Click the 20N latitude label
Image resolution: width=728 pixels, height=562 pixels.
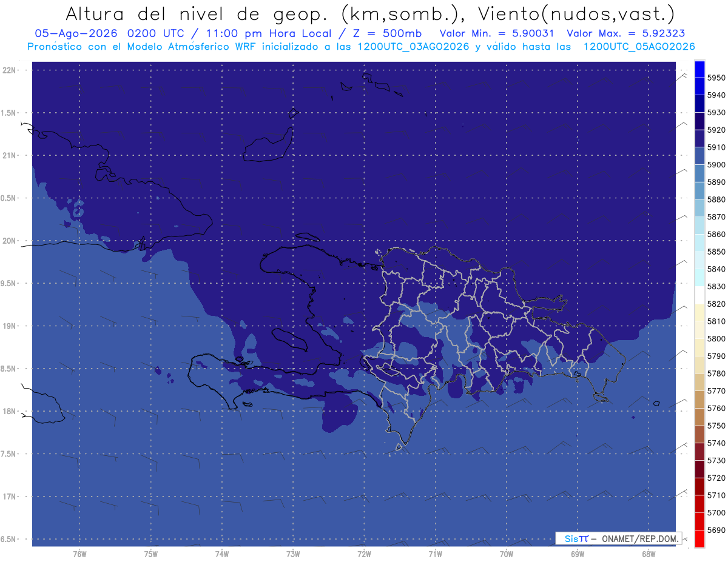pos(10,241)
